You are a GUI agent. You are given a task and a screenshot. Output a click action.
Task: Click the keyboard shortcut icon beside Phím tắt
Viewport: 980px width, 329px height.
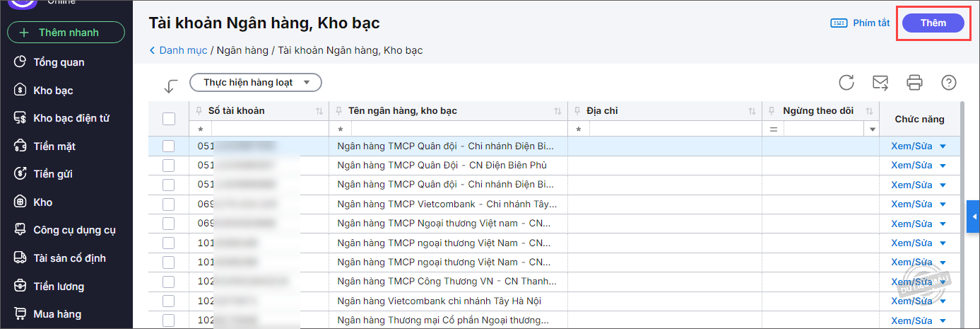(839, 23)
